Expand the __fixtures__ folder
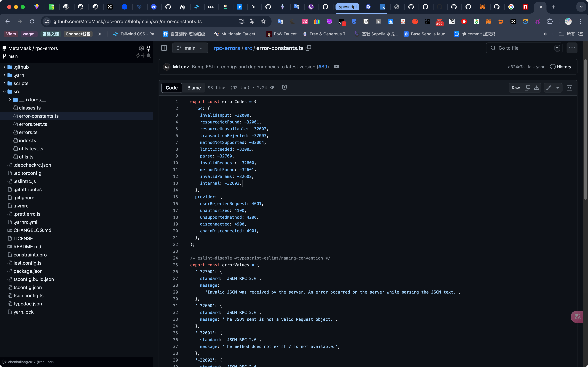Image resolution: width=588 pixels, height=367 pixels. point(10,99)
